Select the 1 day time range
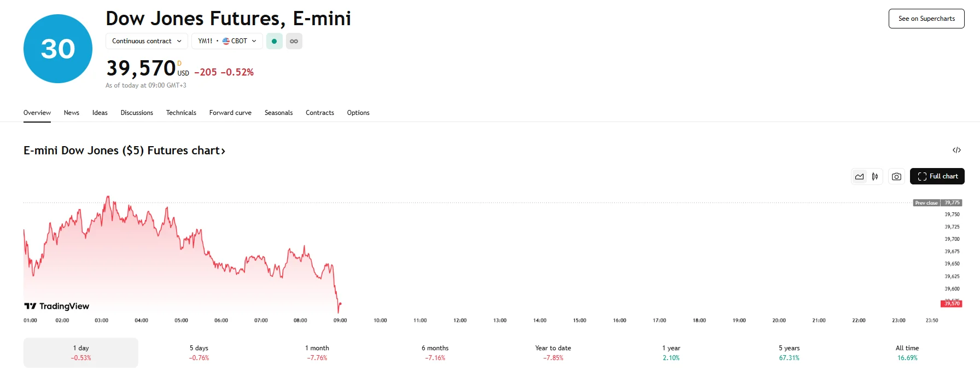 point(81,352)
